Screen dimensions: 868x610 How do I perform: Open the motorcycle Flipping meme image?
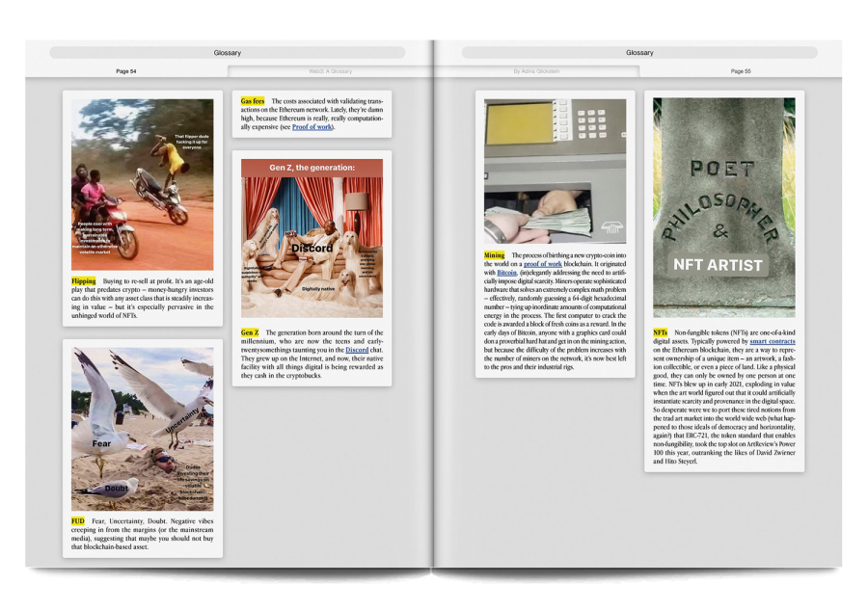coord(143,184)
